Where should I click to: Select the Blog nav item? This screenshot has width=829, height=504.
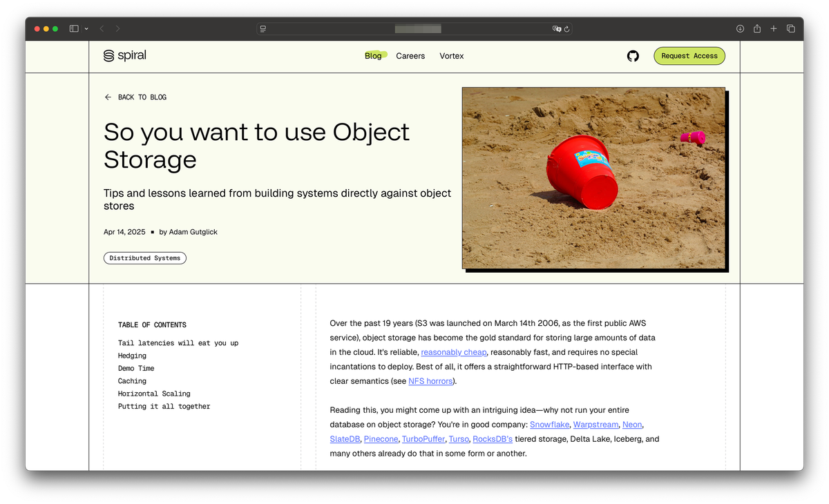pos(373,56)
